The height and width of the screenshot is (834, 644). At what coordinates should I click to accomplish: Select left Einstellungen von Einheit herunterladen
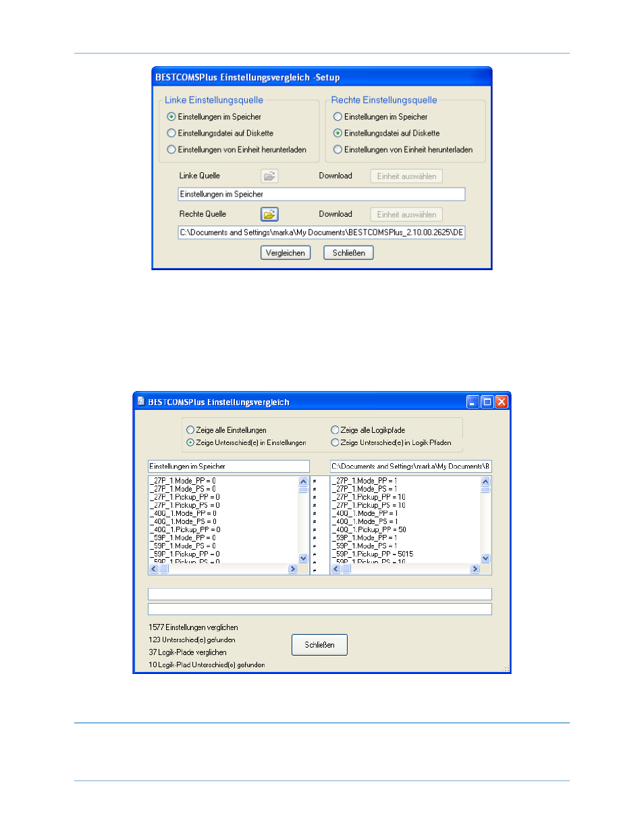[236, 150]
